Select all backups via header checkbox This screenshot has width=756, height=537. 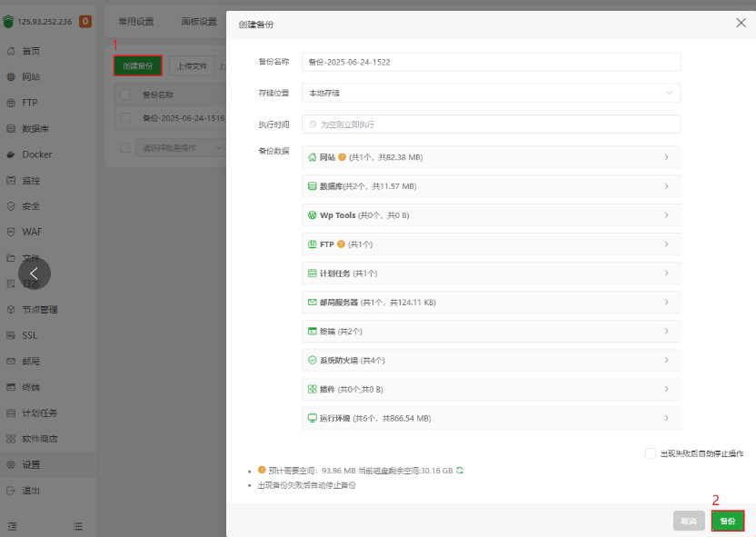point(125,94)
